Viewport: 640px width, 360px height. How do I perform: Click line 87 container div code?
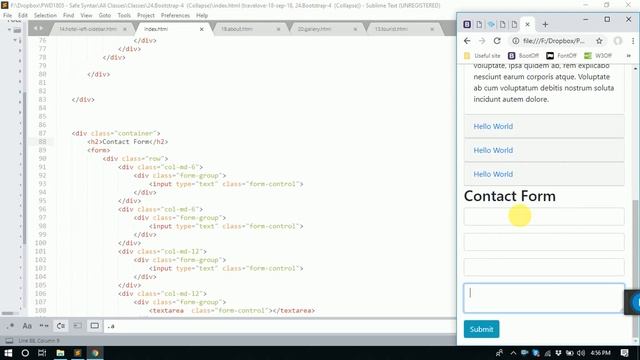[x=116, y=133]
